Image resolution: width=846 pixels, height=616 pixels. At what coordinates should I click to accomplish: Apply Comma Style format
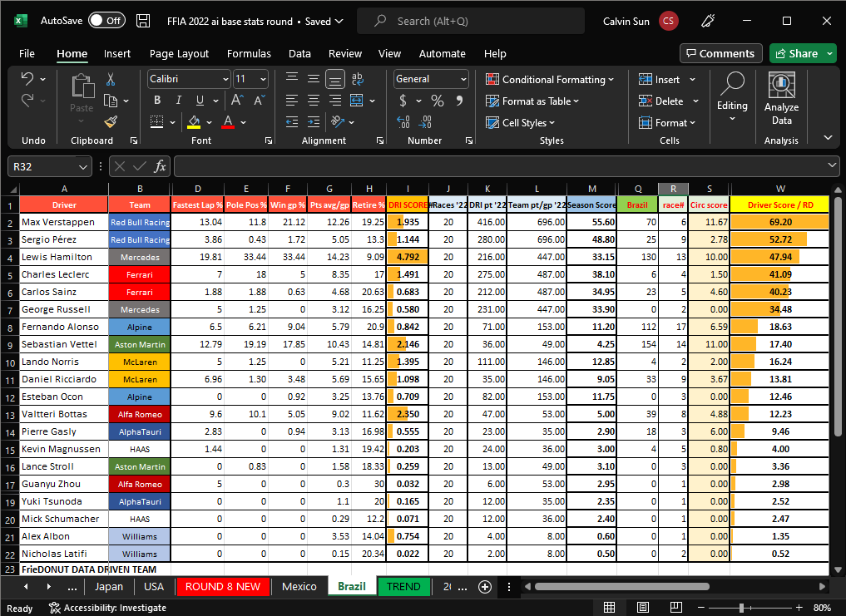click(459, 101)
